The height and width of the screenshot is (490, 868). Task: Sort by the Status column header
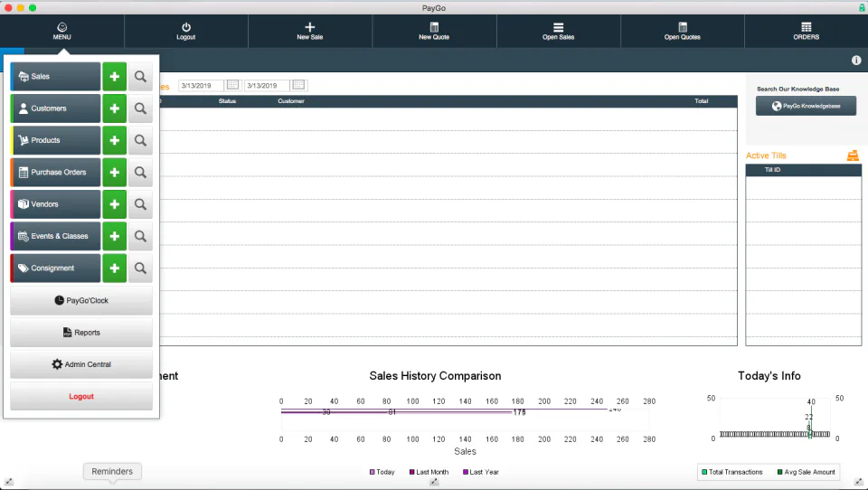coord(227,100)
